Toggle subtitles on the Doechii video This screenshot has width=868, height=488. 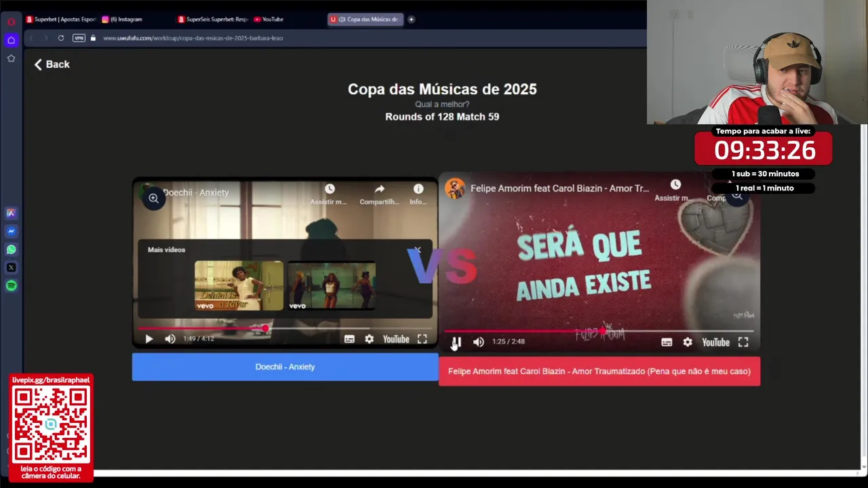(349, 339)
